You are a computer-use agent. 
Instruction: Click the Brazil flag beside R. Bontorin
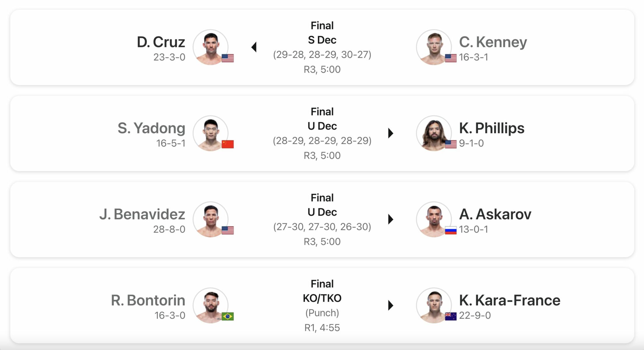(x=228, y=316)
